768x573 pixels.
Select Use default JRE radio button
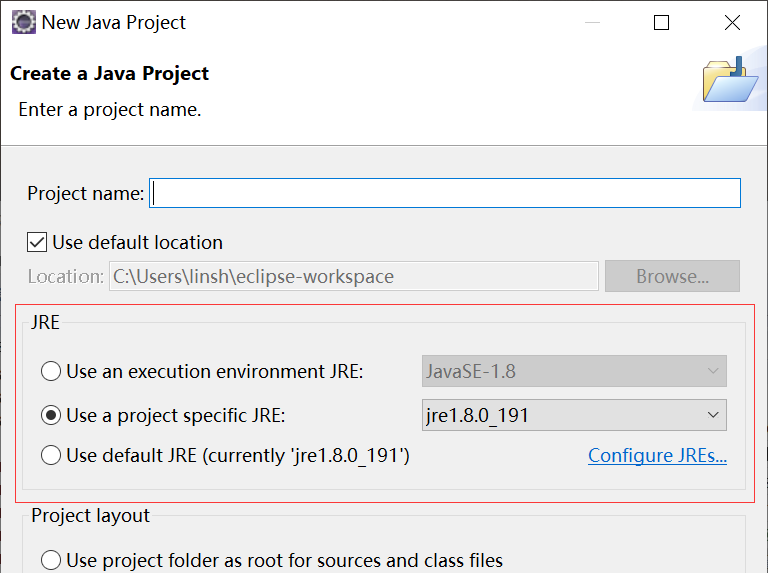51,455
